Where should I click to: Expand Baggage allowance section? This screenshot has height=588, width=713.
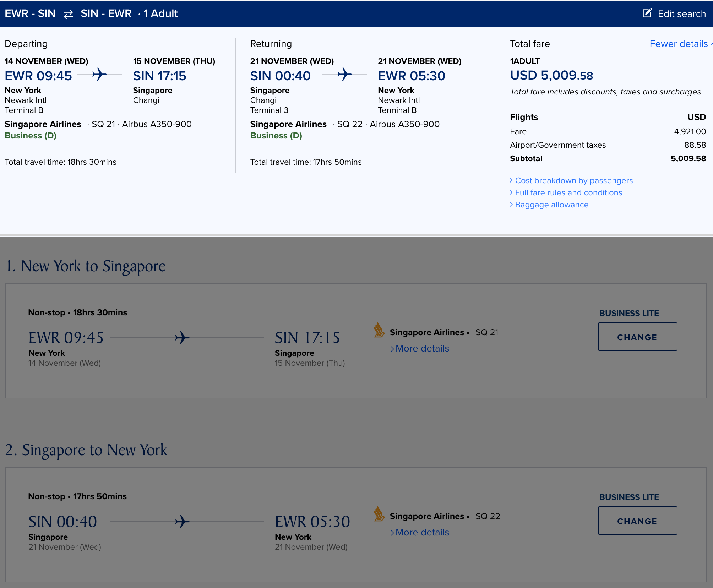(551, 205)
